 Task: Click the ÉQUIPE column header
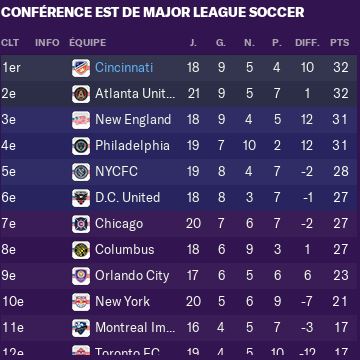88,43
